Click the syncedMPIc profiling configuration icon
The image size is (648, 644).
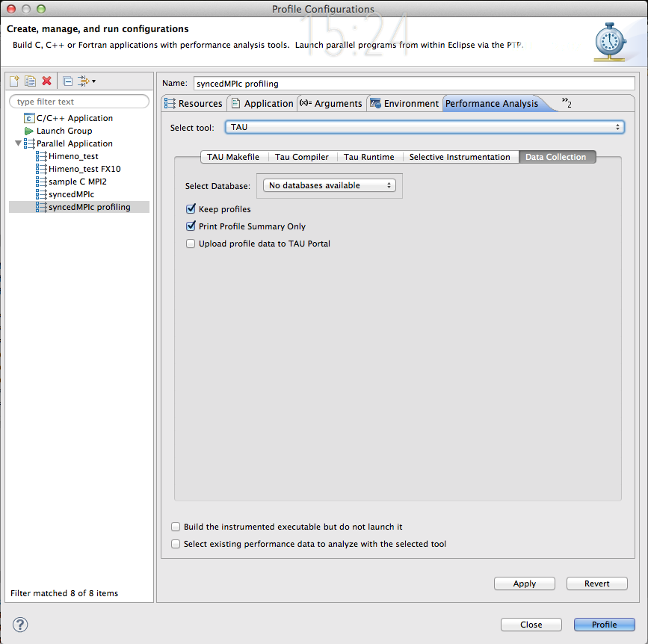pyautogui.click(x=41, y=207)
